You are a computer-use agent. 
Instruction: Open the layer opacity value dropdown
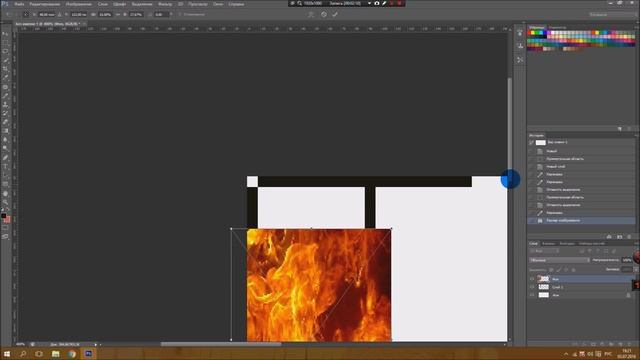point(627,260)
